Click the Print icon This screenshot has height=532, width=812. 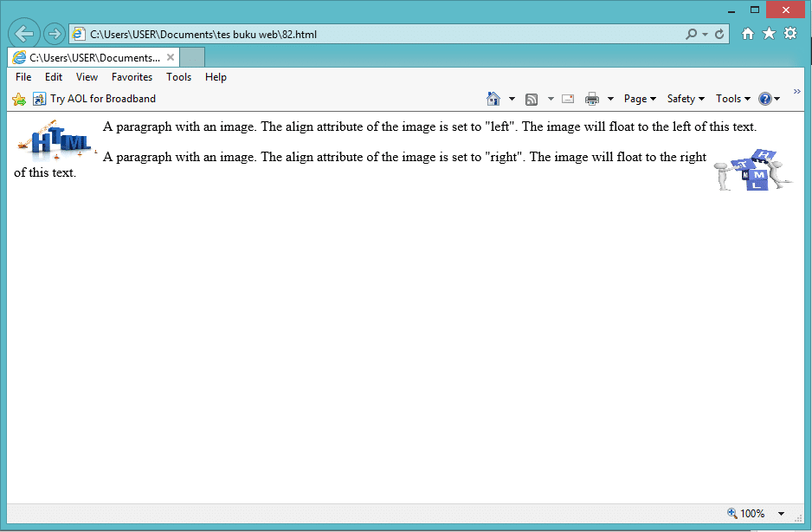[592, 99]
